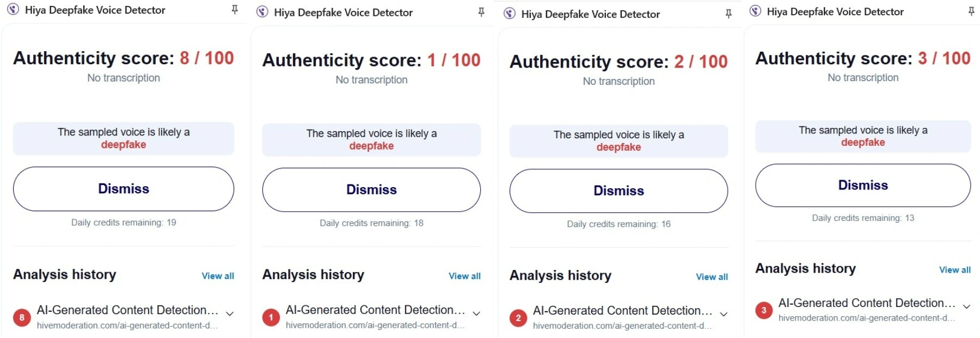Expand history entry beside the score 3 badge
Screen dimensions: 980x338
coord(966,306)
